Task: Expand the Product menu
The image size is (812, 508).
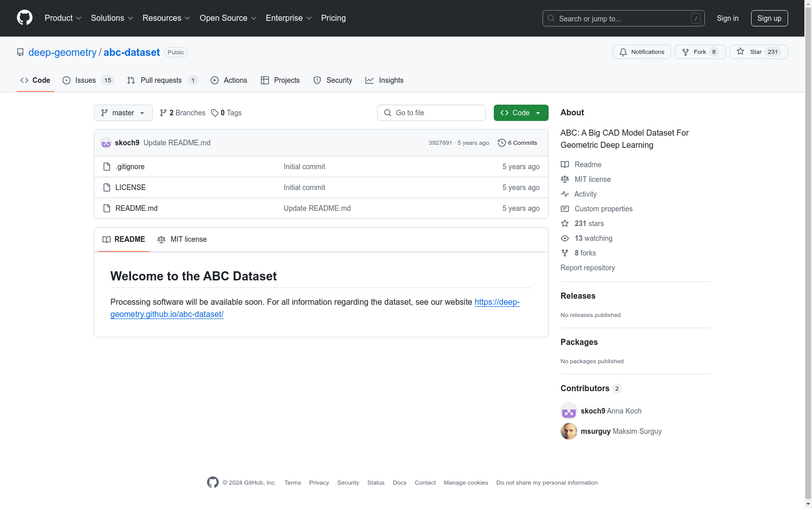Action: (63, 18)
